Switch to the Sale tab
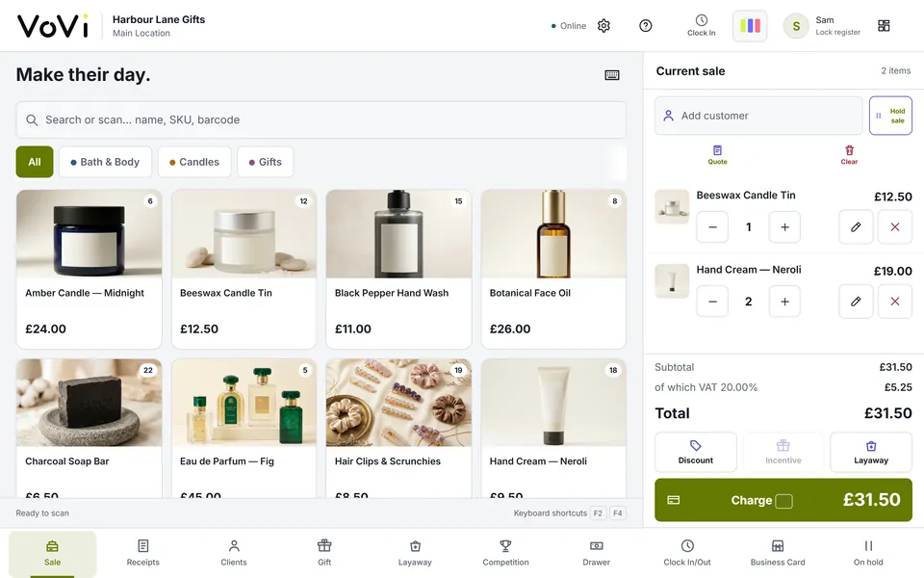Screen dimensions: 924x578 tap(52, 553)
